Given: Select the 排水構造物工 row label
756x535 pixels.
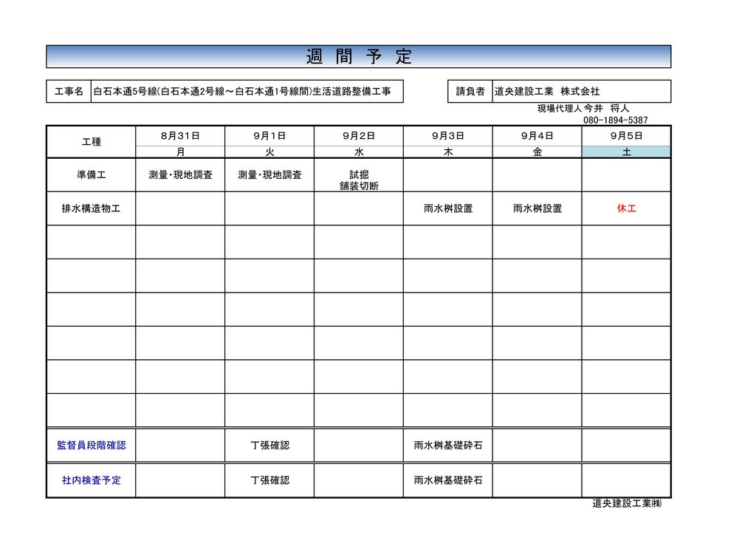Looking at the screenshot, I should 91,208.
